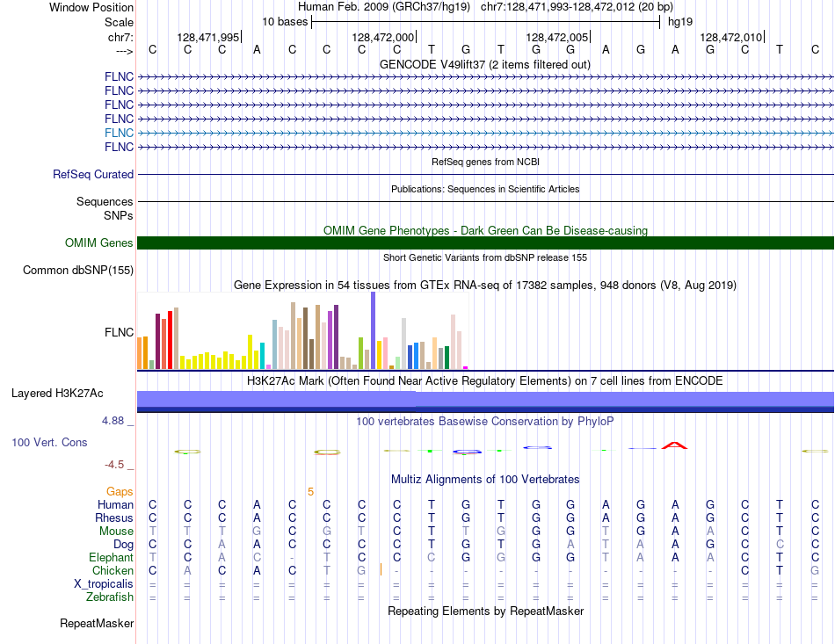Click the RefSeq genes from NCBI title
Screen dimensions: 835x644
(486, 162)
